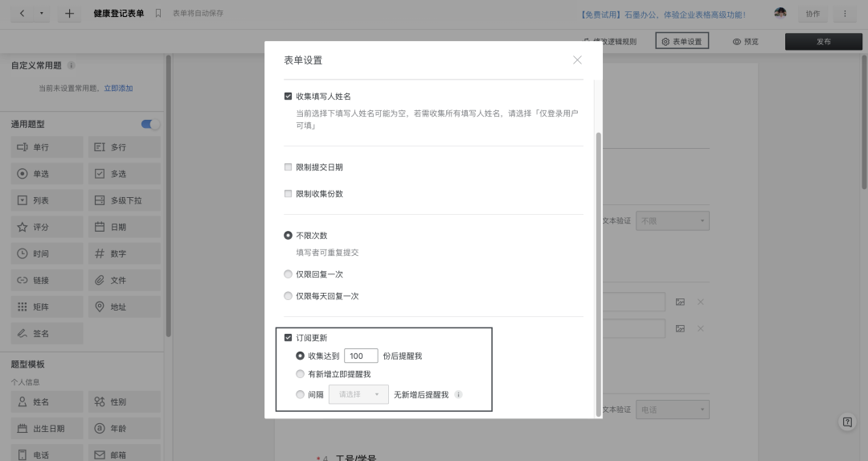Add the file (文件) upload question
868x461 pixels.
124,280
